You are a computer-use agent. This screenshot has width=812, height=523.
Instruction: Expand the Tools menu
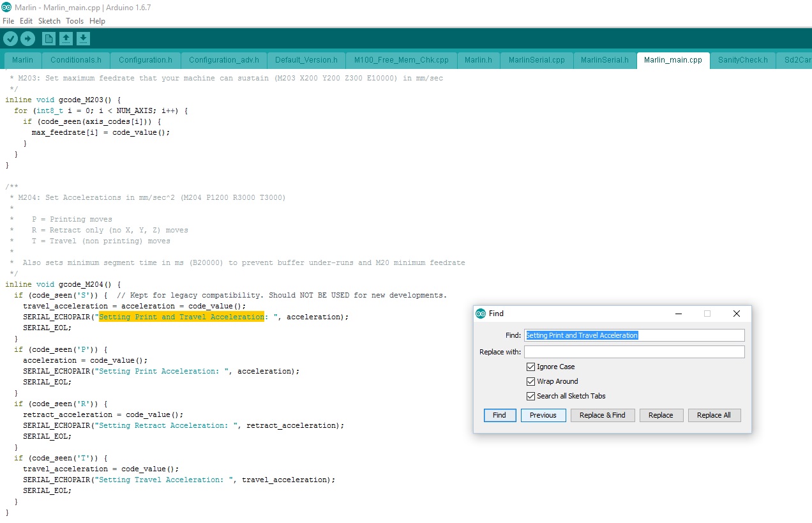point(75,21)
